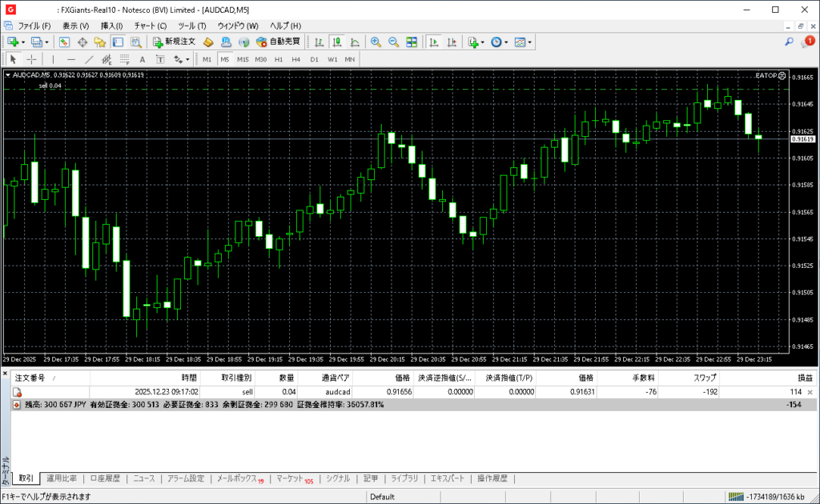Select the vertical line drawing tool
Viewport: 820px width, 504px height.
coord(53,59)
